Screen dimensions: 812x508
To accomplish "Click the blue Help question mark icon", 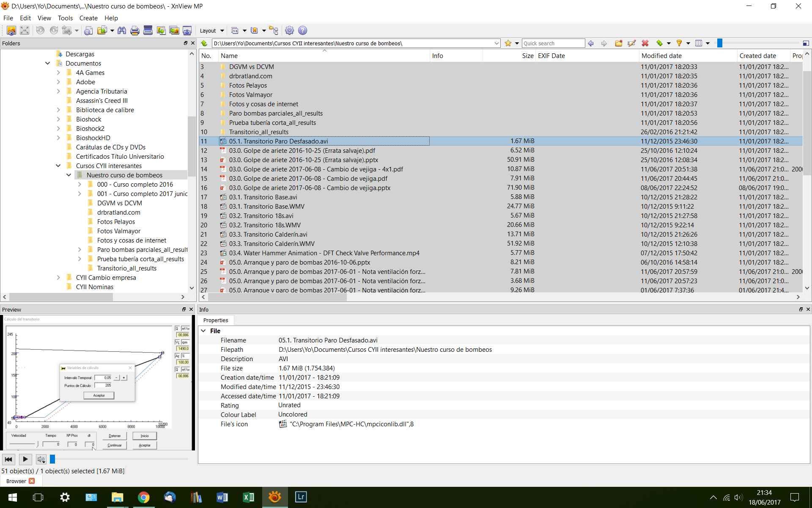I will (x=302, y=30).
